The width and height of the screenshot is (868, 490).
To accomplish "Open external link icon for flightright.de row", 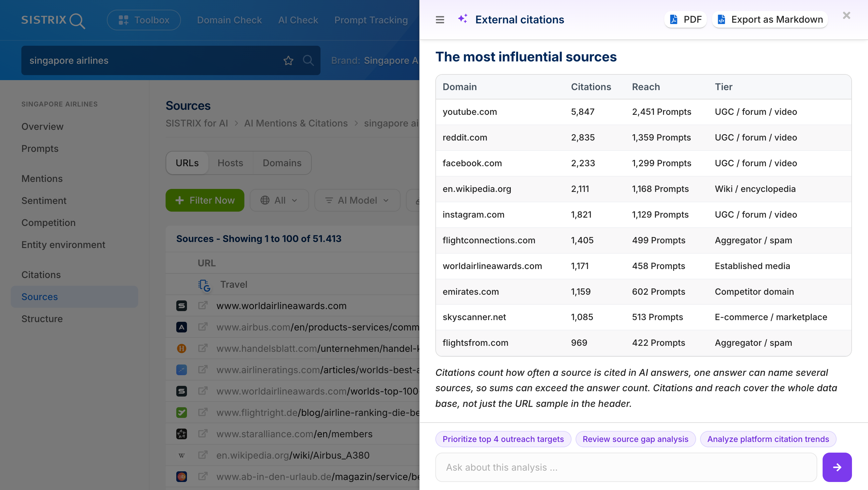I will pyautogui.click(x=203, y=412).
